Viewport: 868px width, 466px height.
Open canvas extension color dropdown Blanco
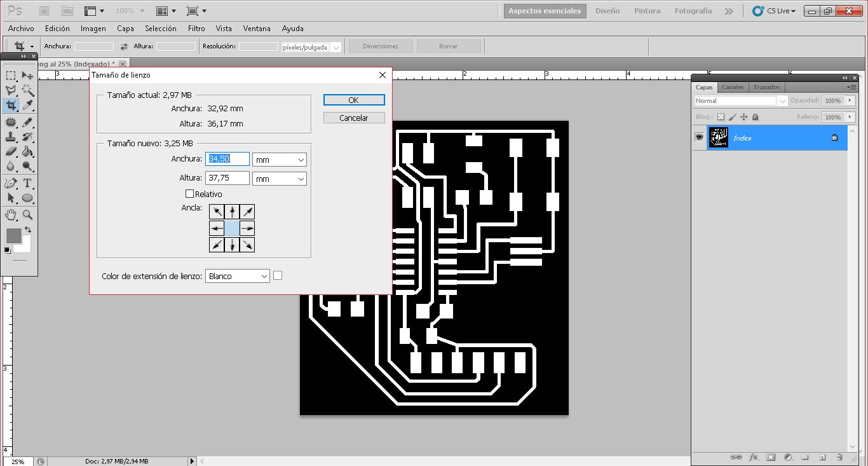coord(238,277)
